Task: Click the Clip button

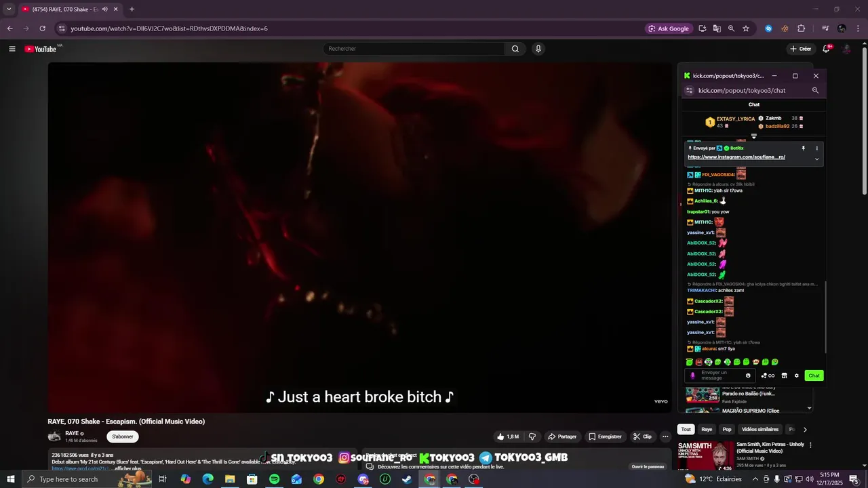Action: [642, 436]
